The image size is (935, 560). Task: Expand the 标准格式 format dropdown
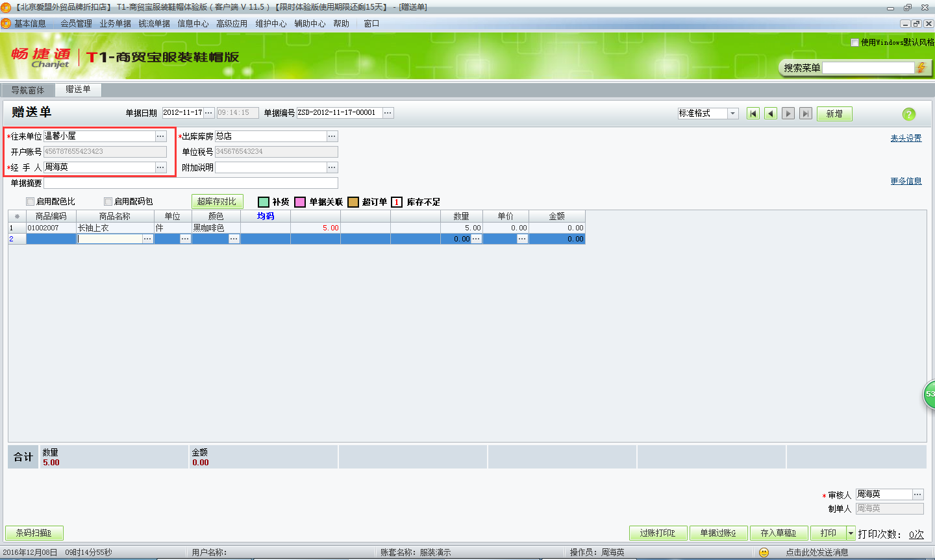coord(732,114)
